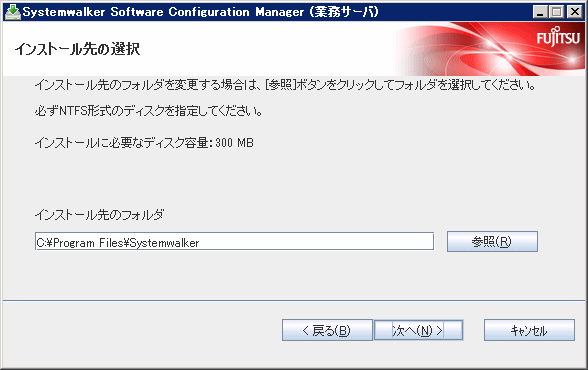Proceed with the 次へ(N) button

point(418,330)
